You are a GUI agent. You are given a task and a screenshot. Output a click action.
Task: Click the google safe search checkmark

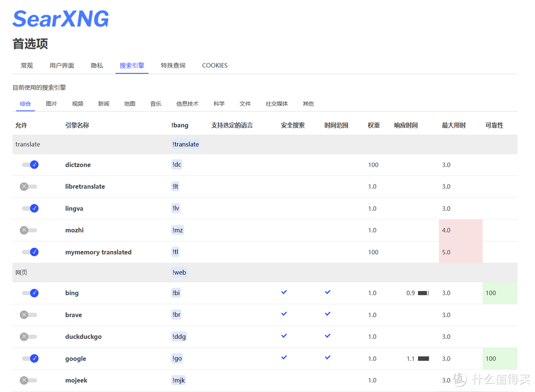284,357
